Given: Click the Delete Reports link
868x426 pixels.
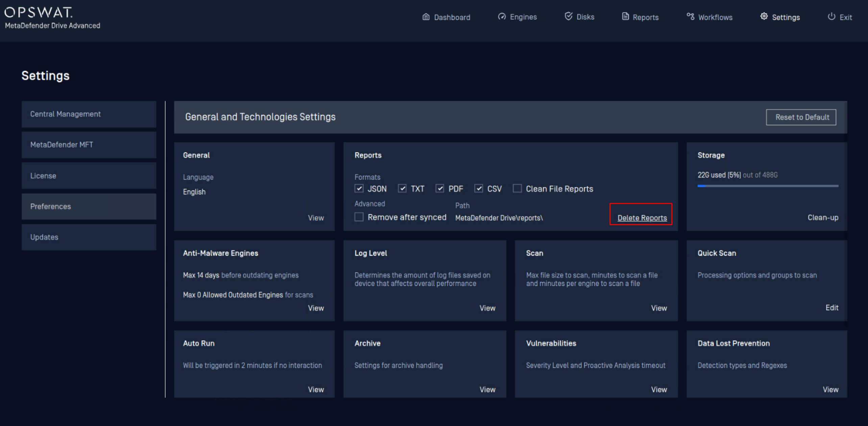Looking at the screenshot, I should [642, 218].
